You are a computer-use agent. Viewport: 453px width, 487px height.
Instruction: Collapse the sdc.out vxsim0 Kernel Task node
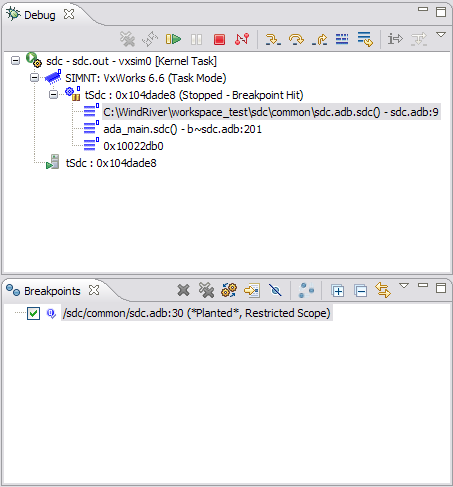pos(15,61)
